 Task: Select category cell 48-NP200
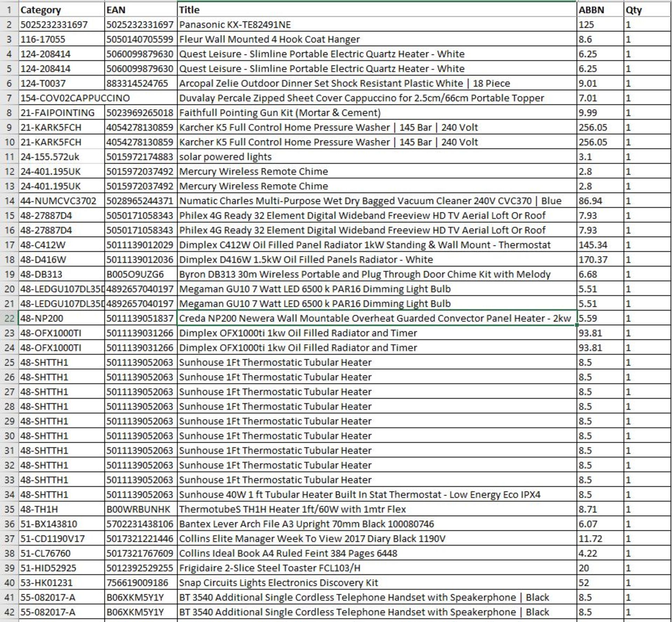[x=62, y=318]
